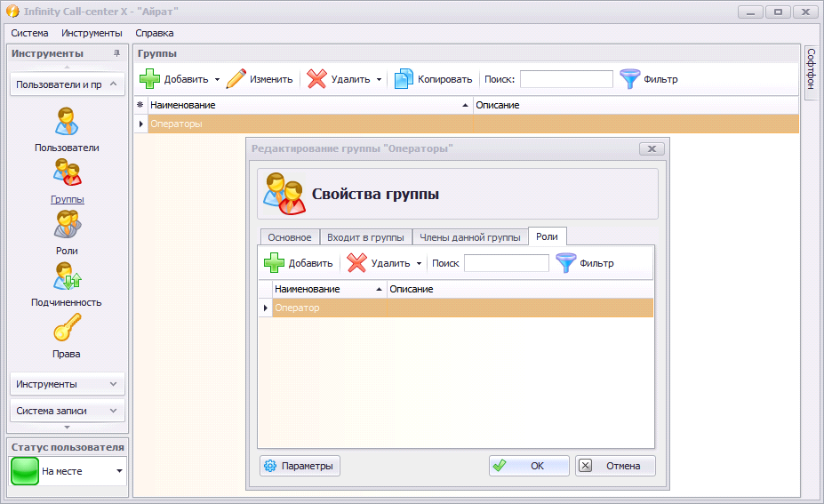Click the Отмена button
The height and width of the screenshot is (504, 824).
point(615,466)
